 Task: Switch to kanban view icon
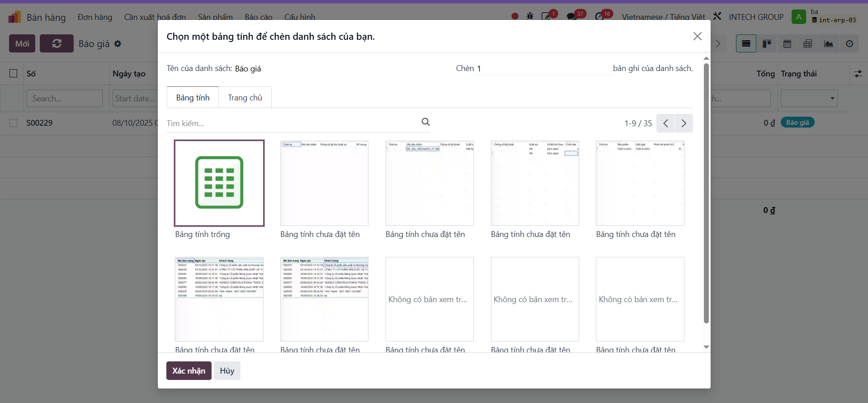pos(767,44)
